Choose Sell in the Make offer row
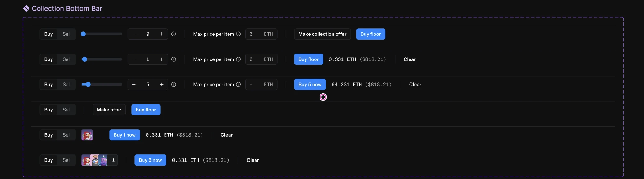The height and width of the screenshot is (179, 644). (x=67, y=110)
